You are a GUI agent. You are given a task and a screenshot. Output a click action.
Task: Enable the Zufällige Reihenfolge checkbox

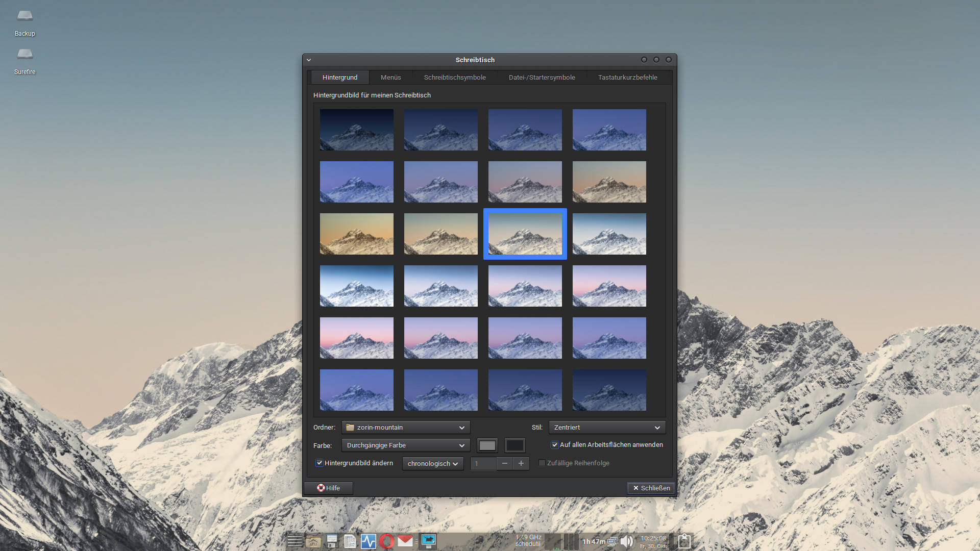(542, 463)
